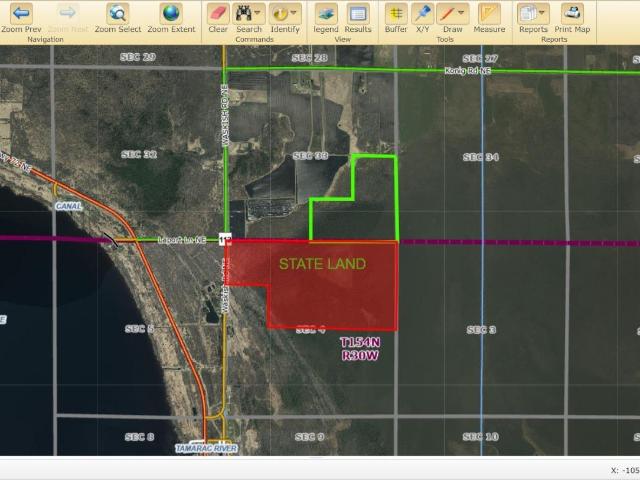The image size is (640, 480).
Task: Expand the Reports dropdown arrow
Action: click(542, 13)
